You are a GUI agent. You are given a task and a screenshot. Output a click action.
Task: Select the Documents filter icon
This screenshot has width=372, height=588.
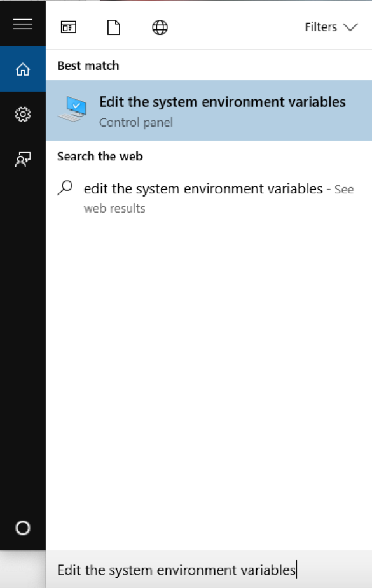point(114,27)
